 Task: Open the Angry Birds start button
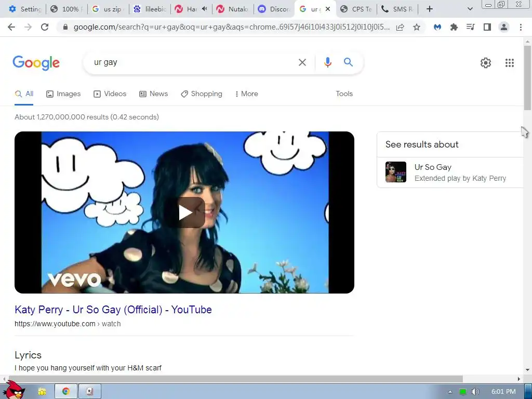click(x=15, y=390)
